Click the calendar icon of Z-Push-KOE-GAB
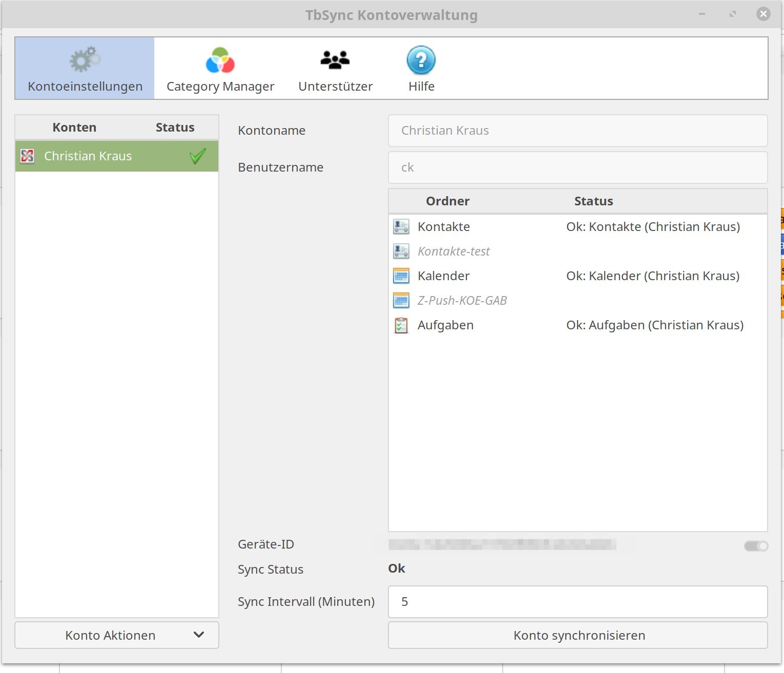The height and width of the screenshot is (673, 784). tap(401, 300)
